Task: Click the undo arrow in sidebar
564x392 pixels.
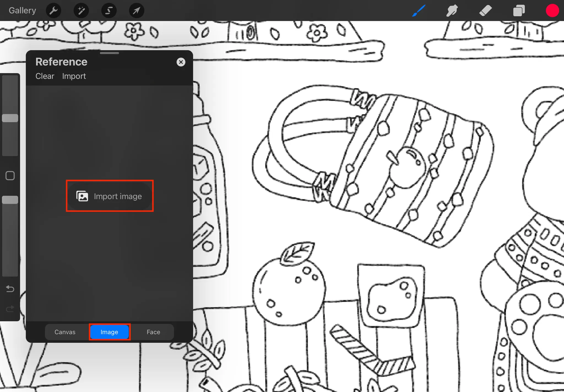Action: [x=10, y=289]
